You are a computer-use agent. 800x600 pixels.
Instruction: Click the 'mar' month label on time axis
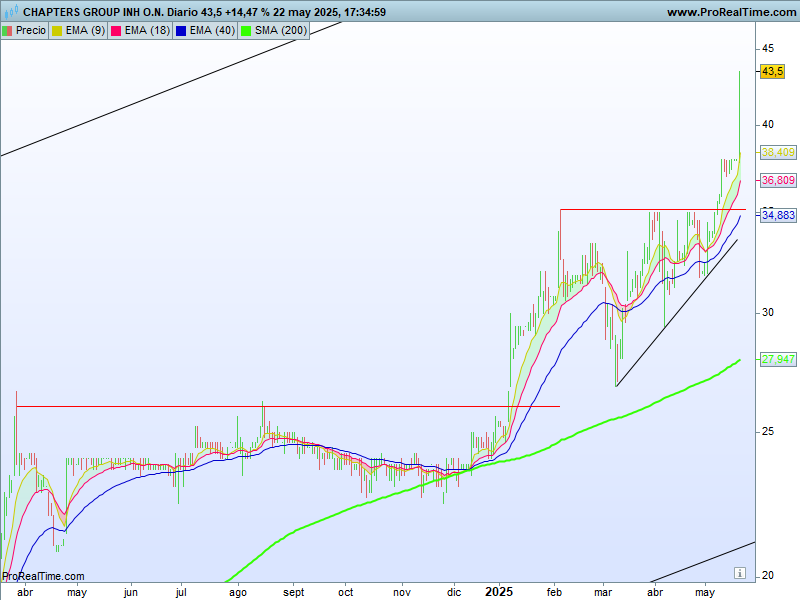(x=603, y=592)
